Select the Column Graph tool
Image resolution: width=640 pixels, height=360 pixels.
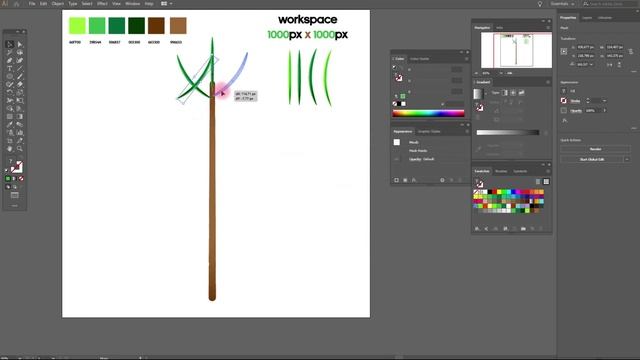click(20, 133)
